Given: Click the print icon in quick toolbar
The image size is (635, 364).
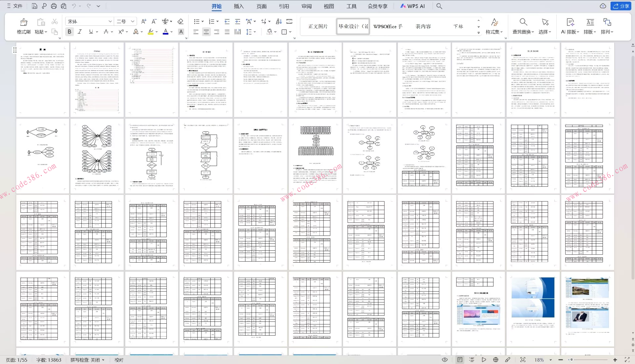Looking at the screenshot, I should pos(54,6).
